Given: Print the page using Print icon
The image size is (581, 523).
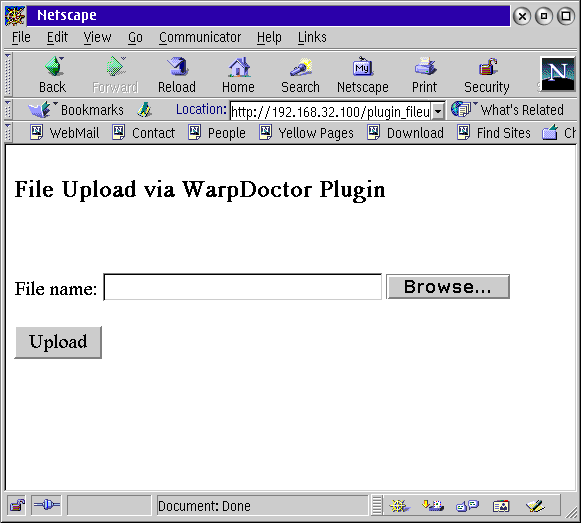Looking at the screenshot, I should point(425,67).
